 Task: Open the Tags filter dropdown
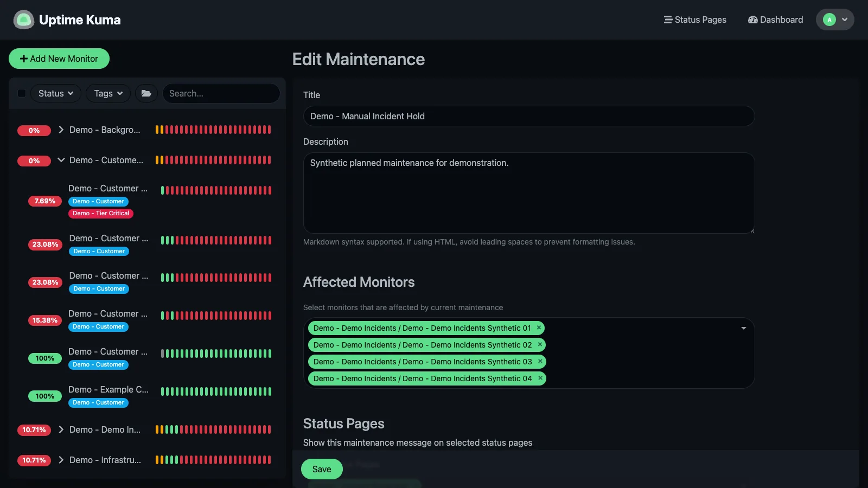(x=108, y=93)
